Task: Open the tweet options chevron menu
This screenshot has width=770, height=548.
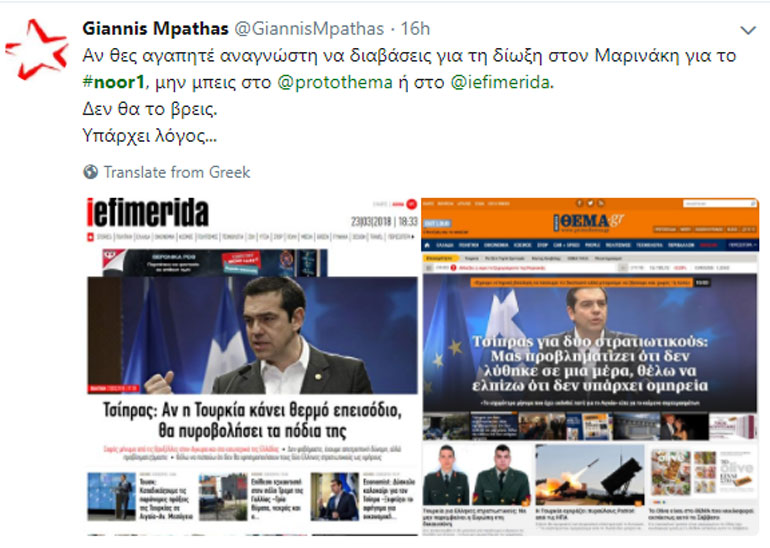Action: click(x=748, y=30)
